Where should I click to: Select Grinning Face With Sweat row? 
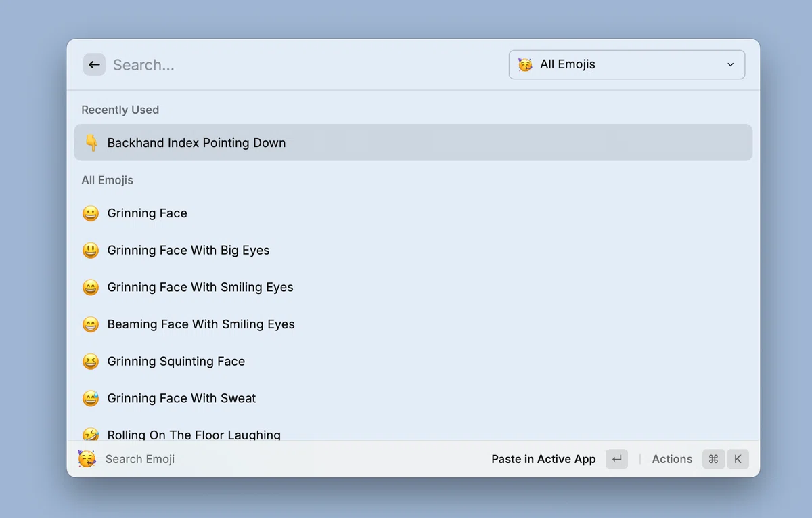(413, 398)
